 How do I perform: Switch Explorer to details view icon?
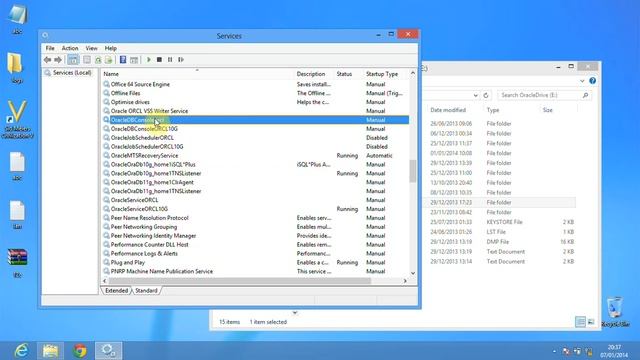point(580,322)
